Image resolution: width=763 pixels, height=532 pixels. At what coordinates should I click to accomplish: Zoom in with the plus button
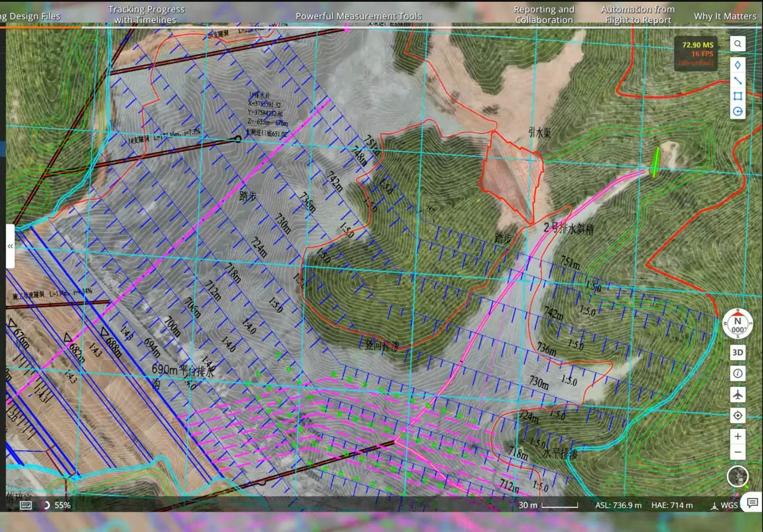737,437
